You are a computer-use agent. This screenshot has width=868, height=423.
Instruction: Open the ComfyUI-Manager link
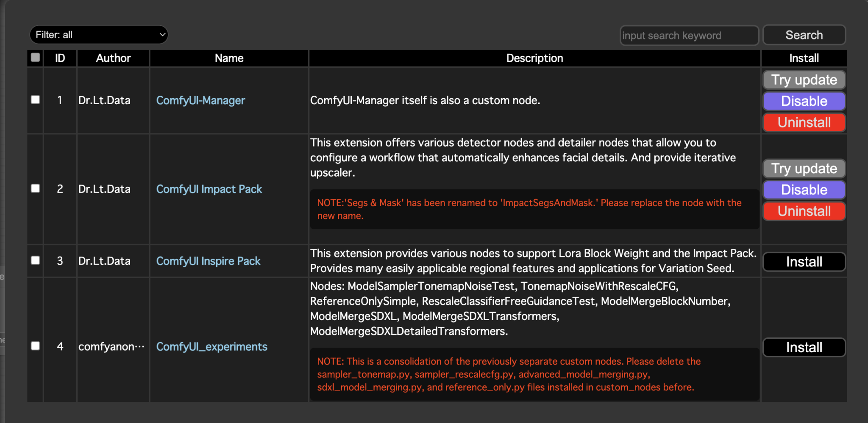(200, 100)
